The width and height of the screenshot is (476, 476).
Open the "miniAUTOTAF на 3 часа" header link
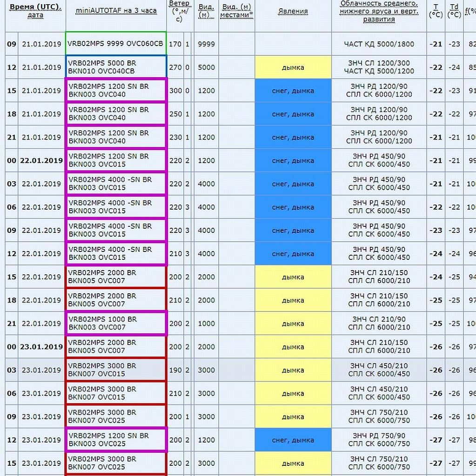coord(116,11)
